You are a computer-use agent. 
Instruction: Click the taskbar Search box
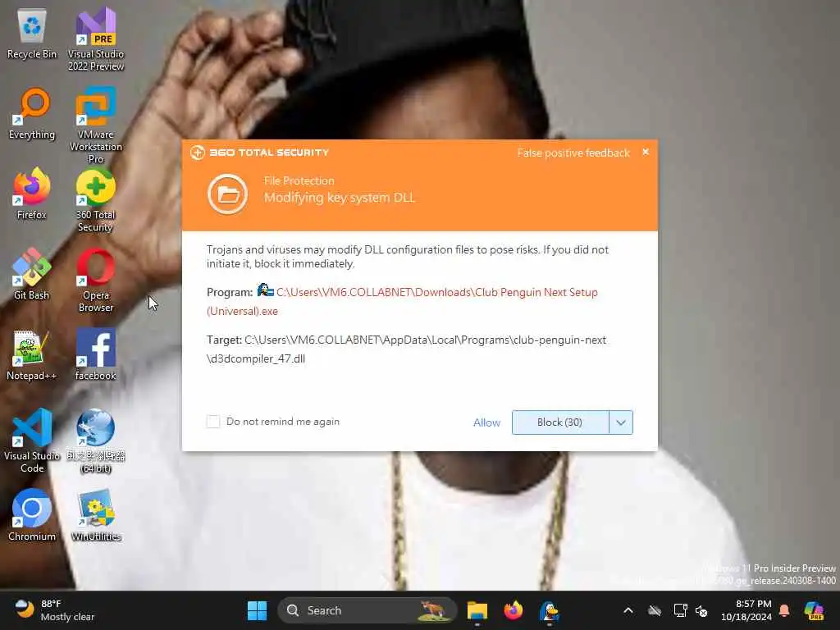pyautogui.click(x=367, y=610)
